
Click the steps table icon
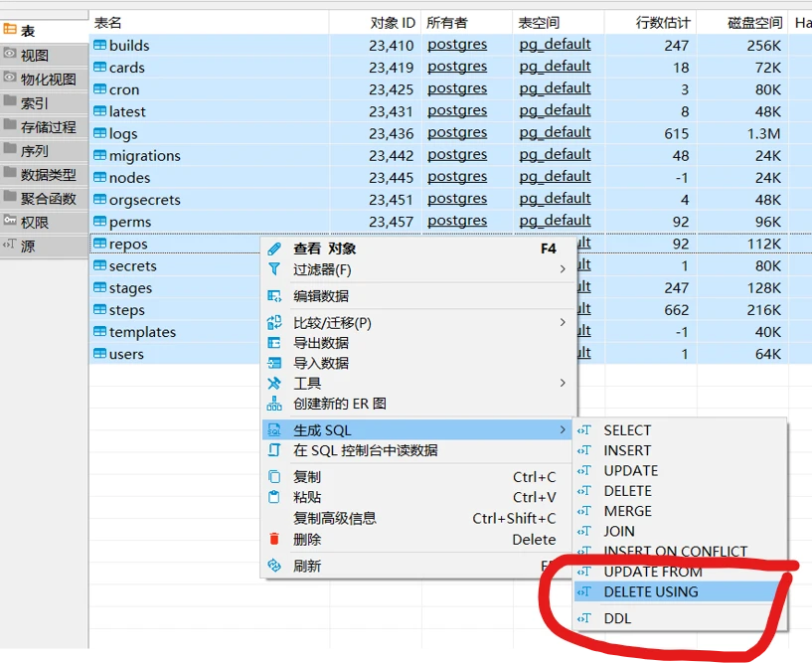click(x=99, y=309)
